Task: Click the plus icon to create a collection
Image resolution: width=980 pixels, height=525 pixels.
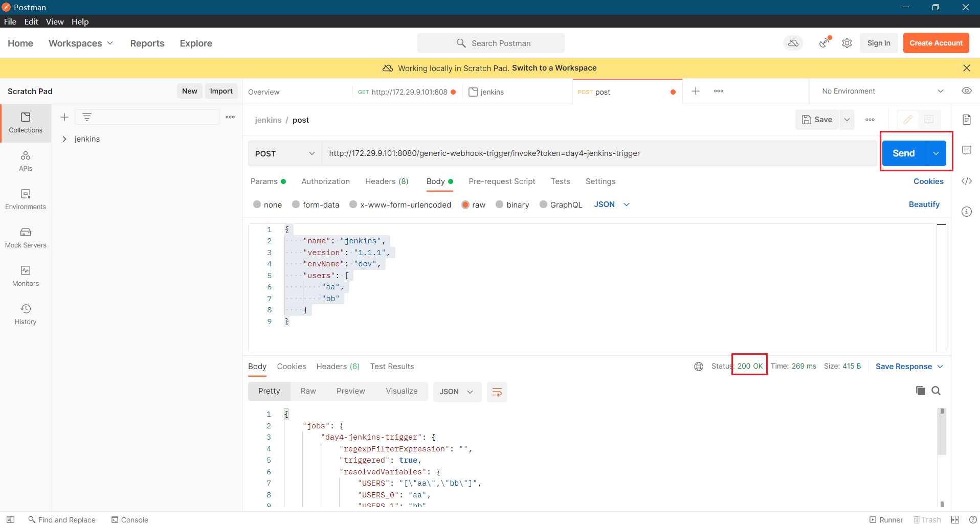Action: click(64, 117)
